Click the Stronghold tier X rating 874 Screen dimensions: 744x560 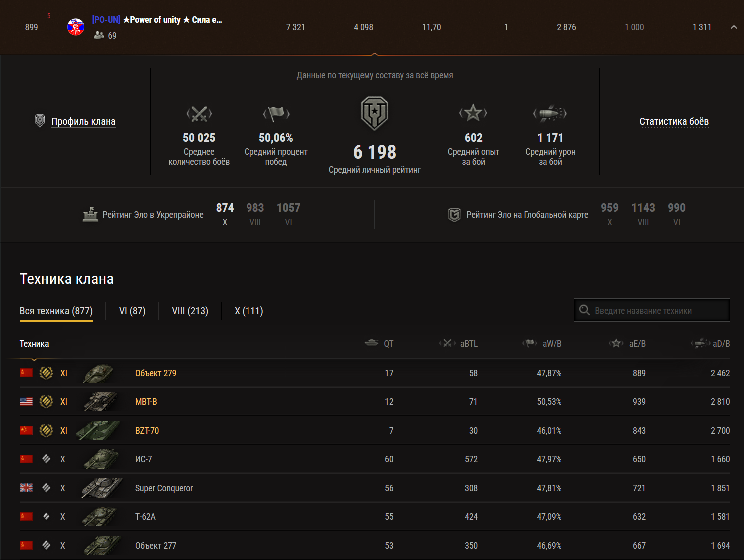coord(225,208)
